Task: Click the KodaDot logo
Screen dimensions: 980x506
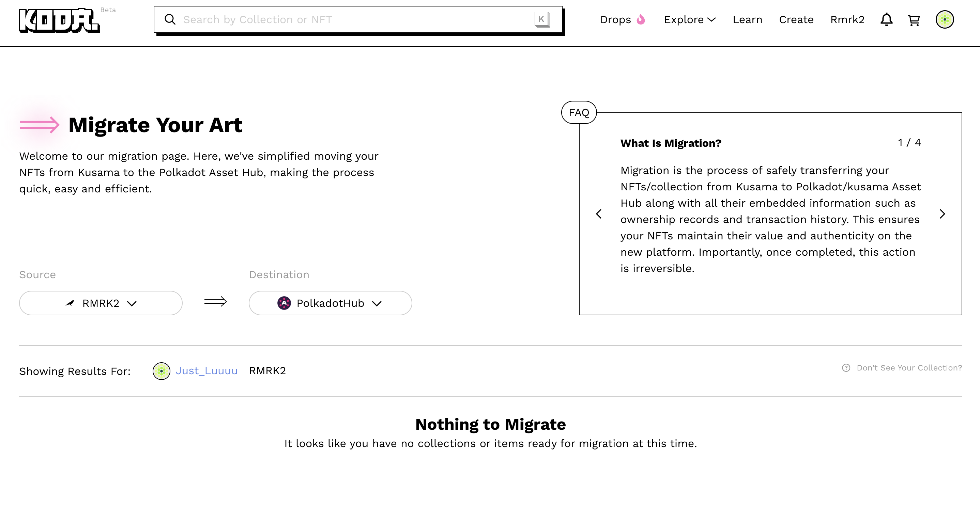Action: click(59, 20)
